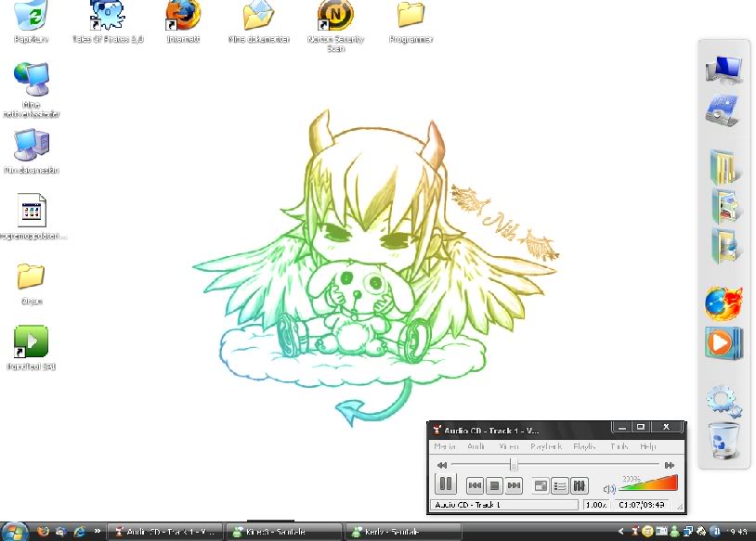This screenshot has height=541, width=756.
Task: Open Norton Security Scan desktop shortcut
Action: tap(335, 17)
